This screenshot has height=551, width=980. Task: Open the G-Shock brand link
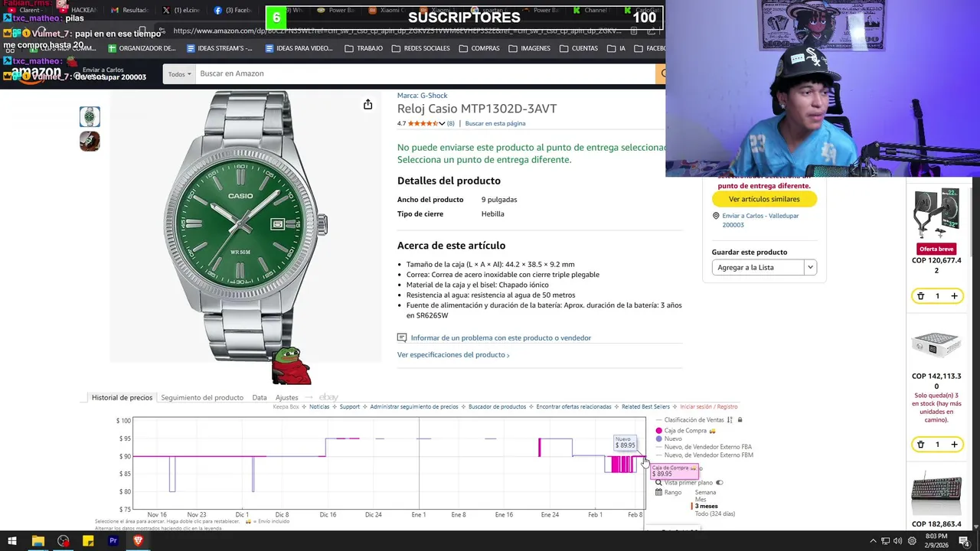tap(422, 96)
